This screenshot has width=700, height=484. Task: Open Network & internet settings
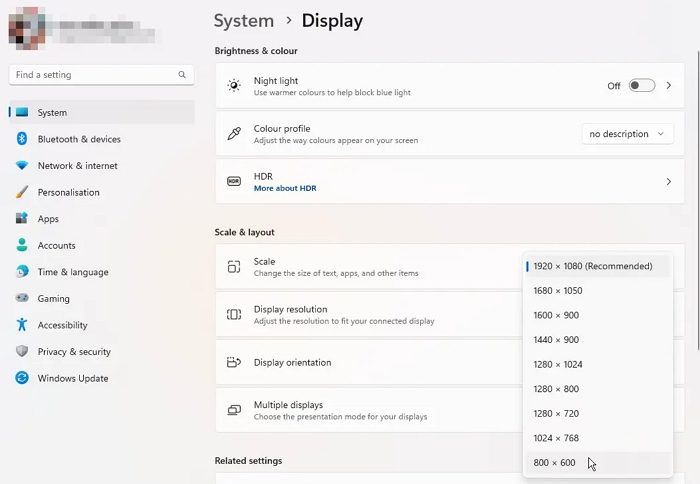(x=102, y=166)
